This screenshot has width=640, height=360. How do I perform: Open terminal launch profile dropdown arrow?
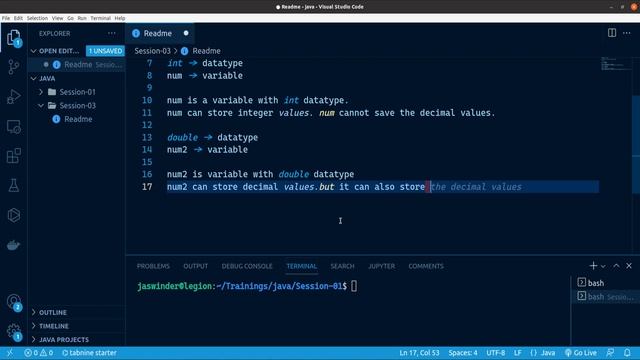coord(603,266)
